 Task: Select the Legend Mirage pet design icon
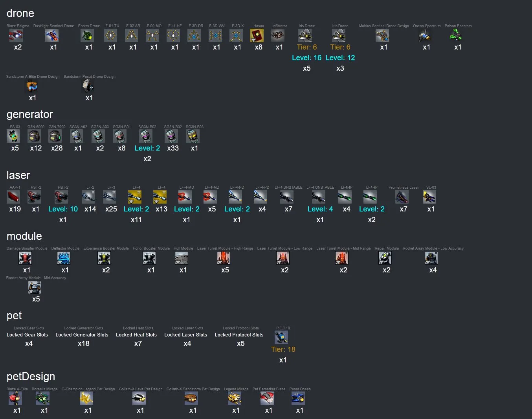pyautogui.click(x=235, y=399)
